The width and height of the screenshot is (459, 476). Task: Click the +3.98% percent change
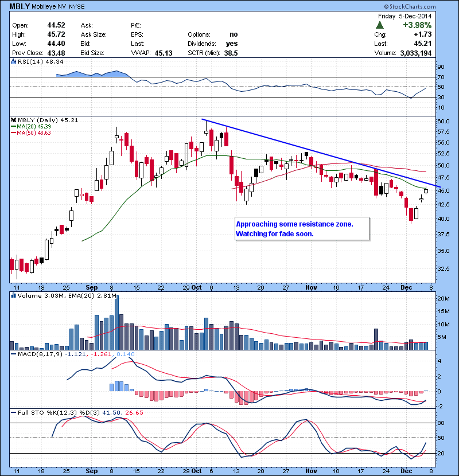[417, 25]
